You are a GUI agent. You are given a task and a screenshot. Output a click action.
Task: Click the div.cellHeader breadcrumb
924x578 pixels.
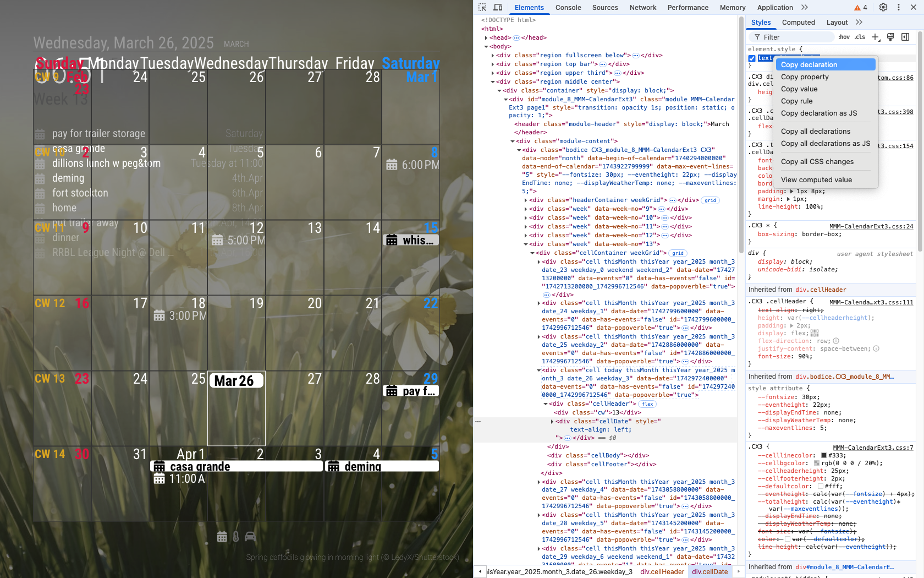click(662, 571)
